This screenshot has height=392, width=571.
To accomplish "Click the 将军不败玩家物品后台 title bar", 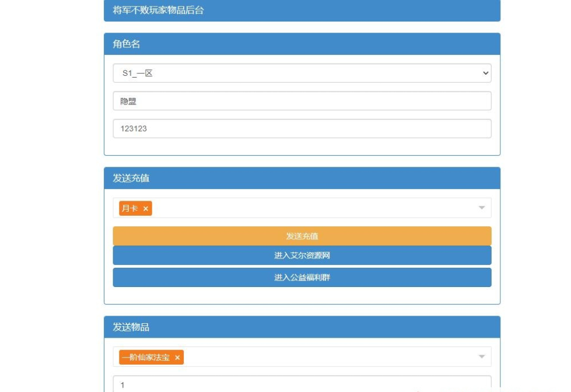I will click(302, 10).
